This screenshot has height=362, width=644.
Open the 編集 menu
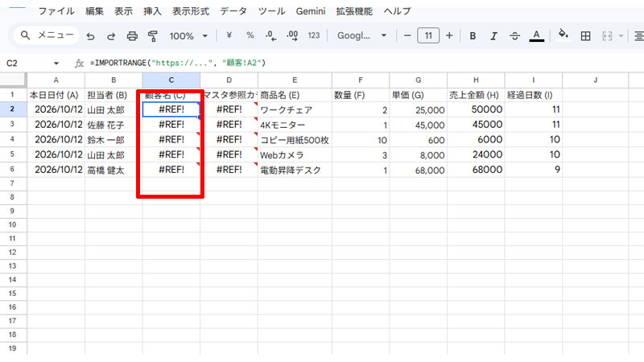point(94,11)
